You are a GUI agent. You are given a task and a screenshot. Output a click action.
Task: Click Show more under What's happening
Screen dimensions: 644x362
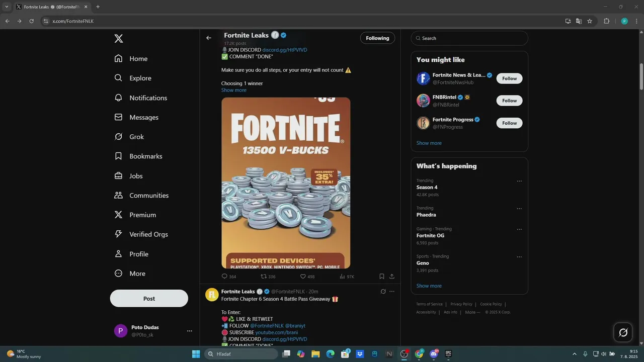click(x=429, y=286)
